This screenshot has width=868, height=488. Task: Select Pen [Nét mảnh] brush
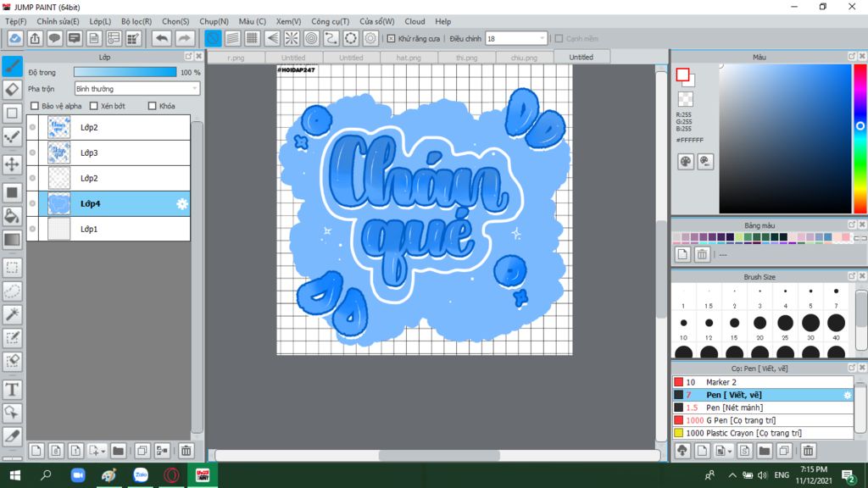pos(763,408)
